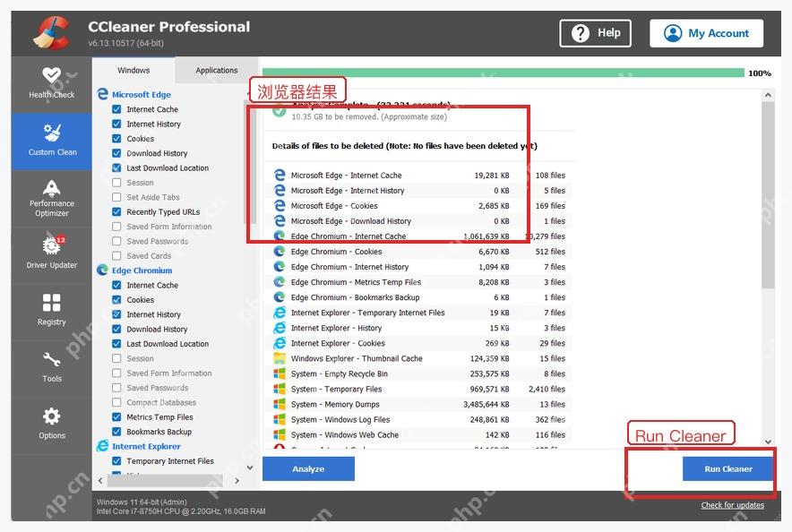Click the green analysis progress bar

pyautogui.click(x=504, y=73)
